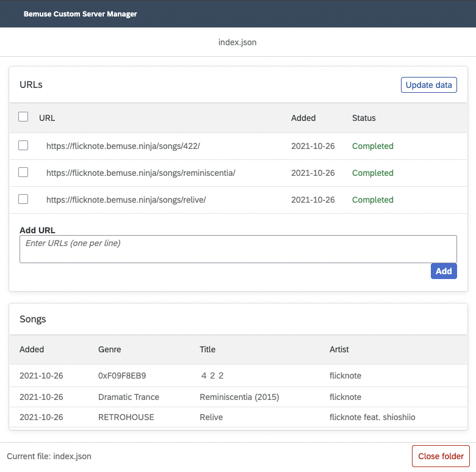Click the Added header in URLs table

click(303, 118)
